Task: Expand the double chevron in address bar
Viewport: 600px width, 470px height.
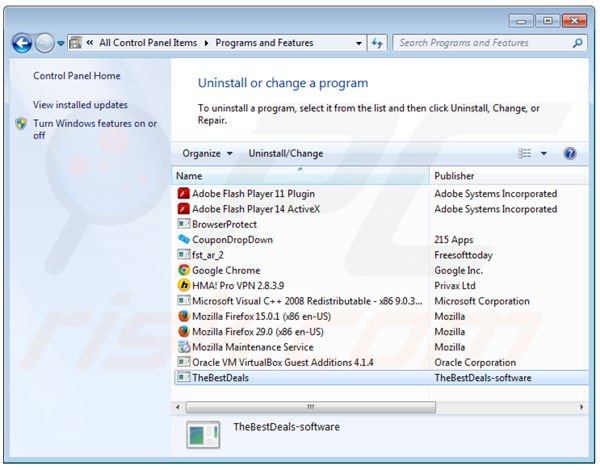Action: click(x=90, y=43)
